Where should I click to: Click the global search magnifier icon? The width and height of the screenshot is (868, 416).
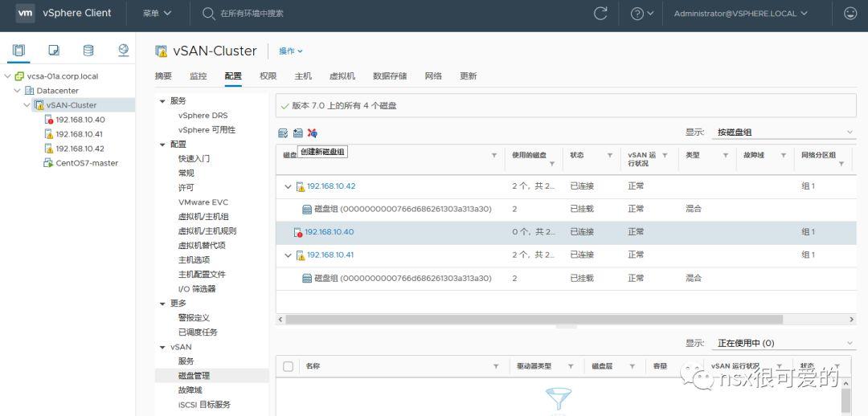pos(208,14)
